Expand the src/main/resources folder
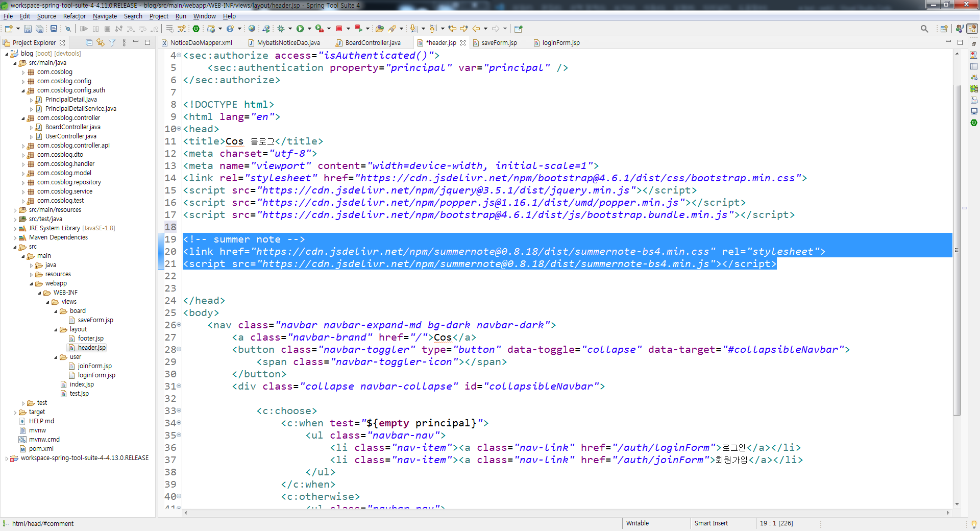Screen dimensions: 980x531 coord(15,210)
